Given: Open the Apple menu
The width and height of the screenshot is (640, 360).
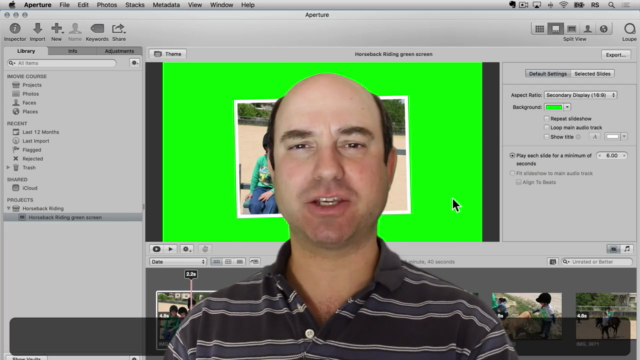Looking at the screenshot, I should click(x=12, y=5).
